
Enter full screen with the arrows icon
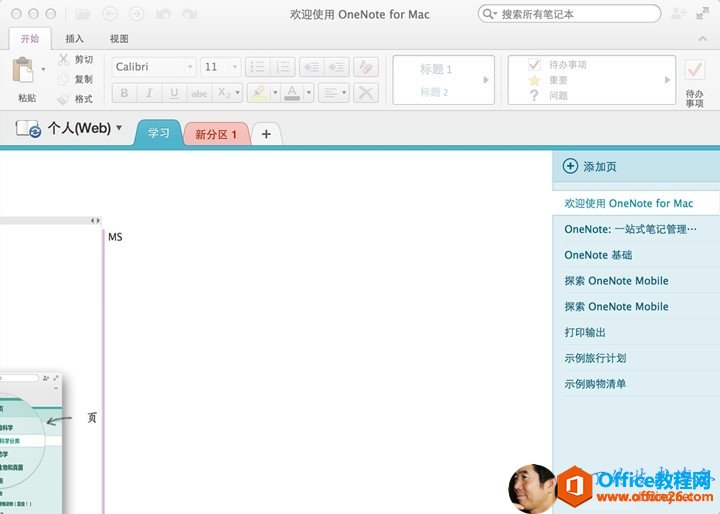[x=702, y=14]
